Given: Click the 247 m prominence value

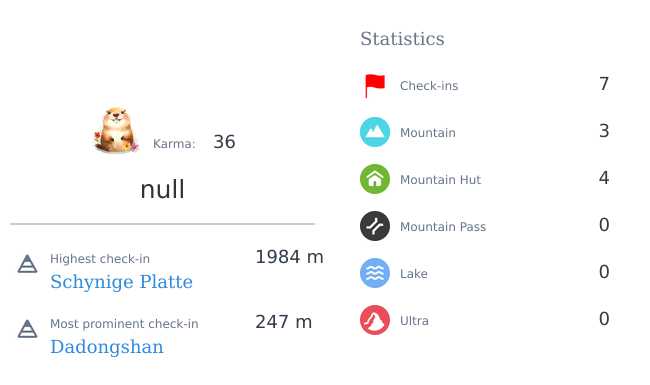Looking at the screenshot, I should click(284, 322).
